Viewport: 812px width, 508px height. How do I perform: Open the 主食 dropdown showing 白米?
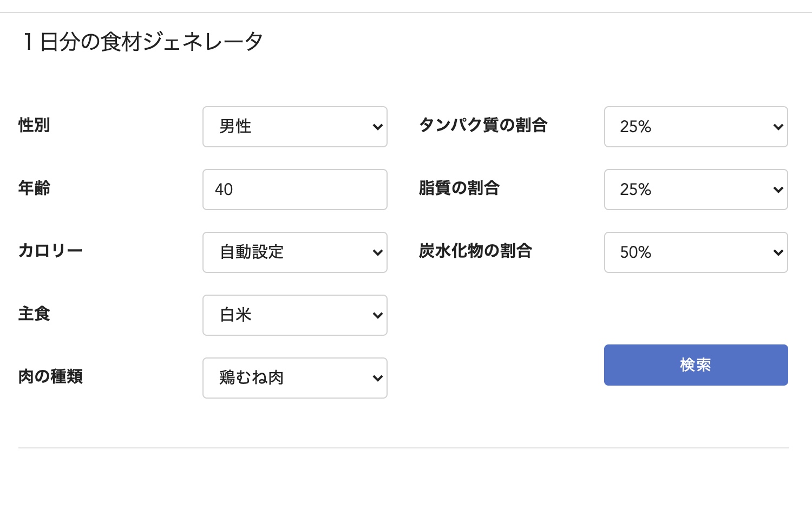pos(294,315)
